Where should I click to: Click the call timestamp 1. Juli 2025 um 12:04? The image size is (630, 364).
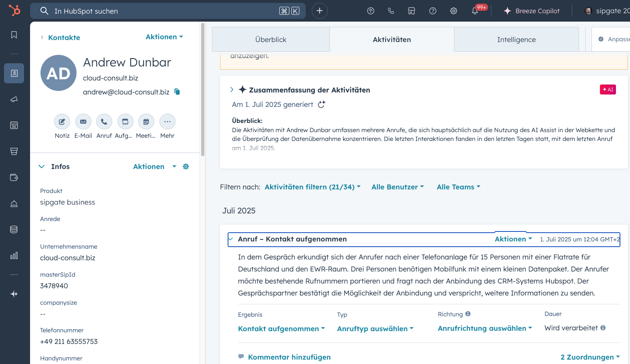580,239
